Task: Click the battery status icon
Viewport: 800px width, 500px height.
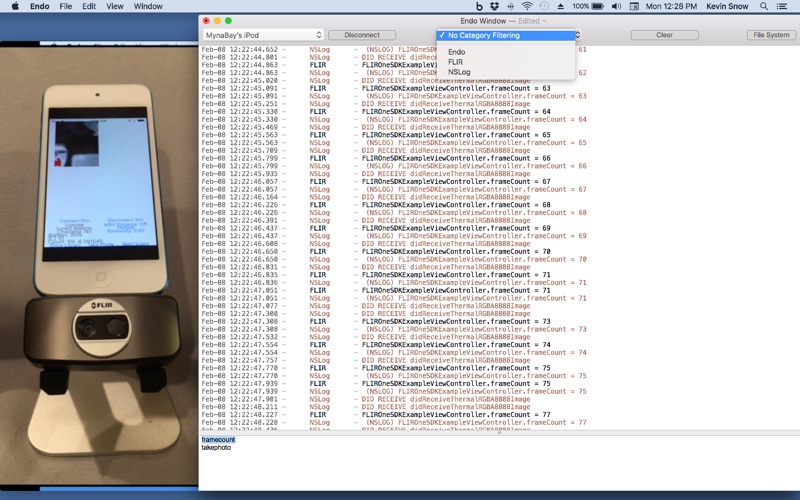Action: [x=597, y=6]
